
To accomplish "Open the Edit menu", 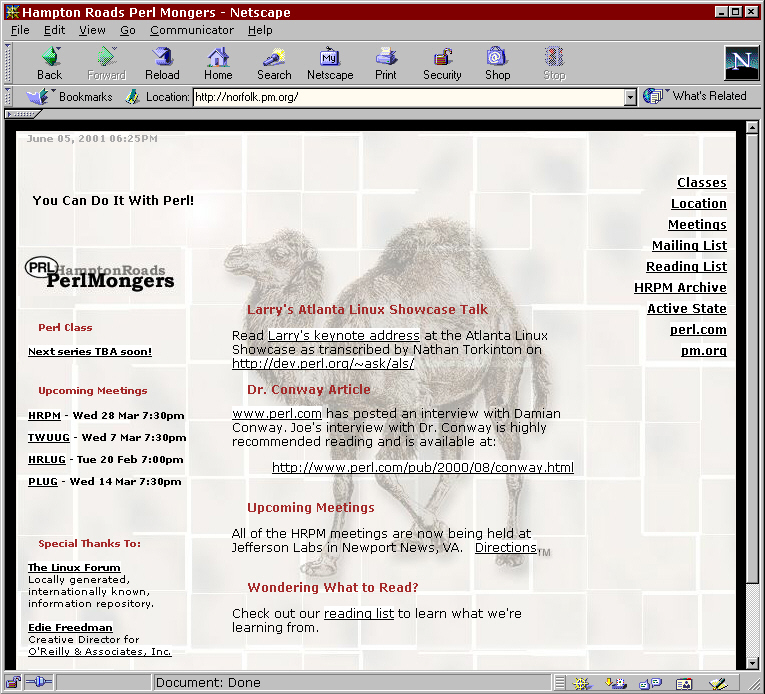I will click(54, 30).
